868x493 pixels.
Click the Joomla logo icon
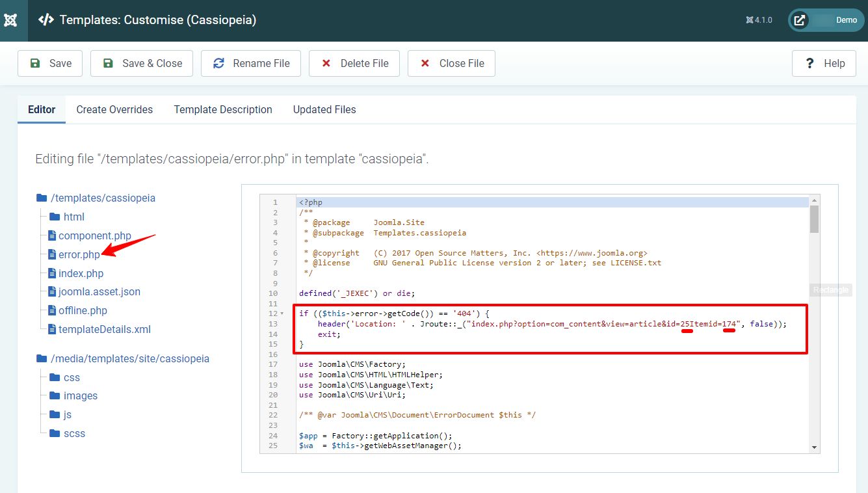(x=10, y=20)
